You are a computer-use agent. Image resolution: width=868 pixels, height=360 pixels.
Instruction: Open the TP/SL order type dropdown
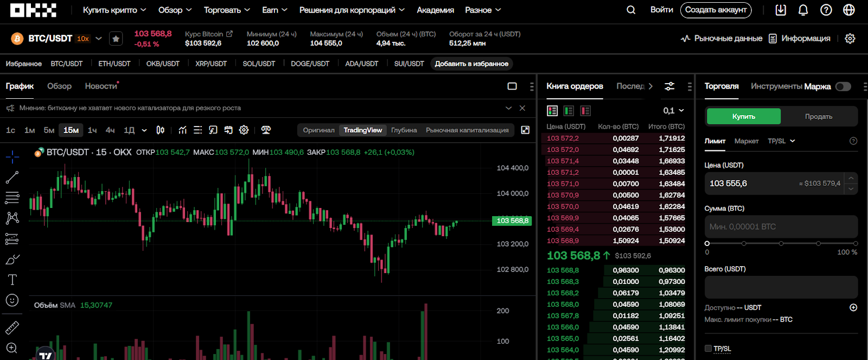point(781,141)
